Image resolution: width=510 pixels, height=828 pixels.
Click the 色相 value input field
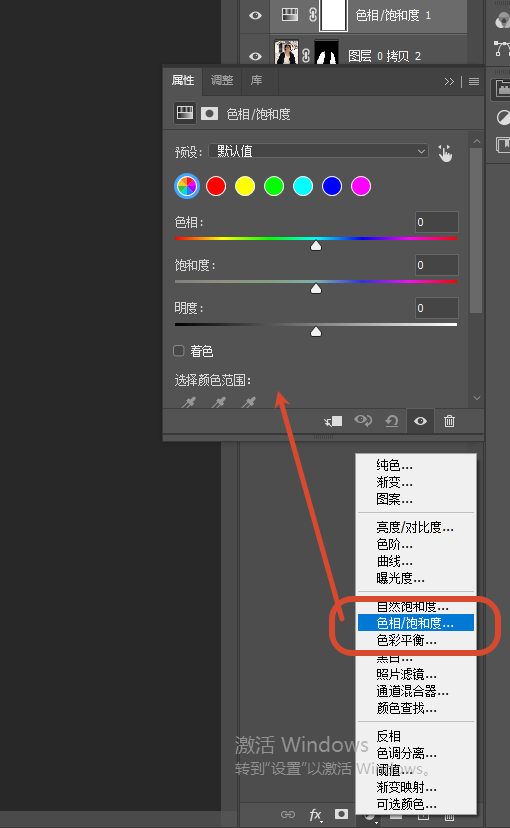tap(437, 222)
